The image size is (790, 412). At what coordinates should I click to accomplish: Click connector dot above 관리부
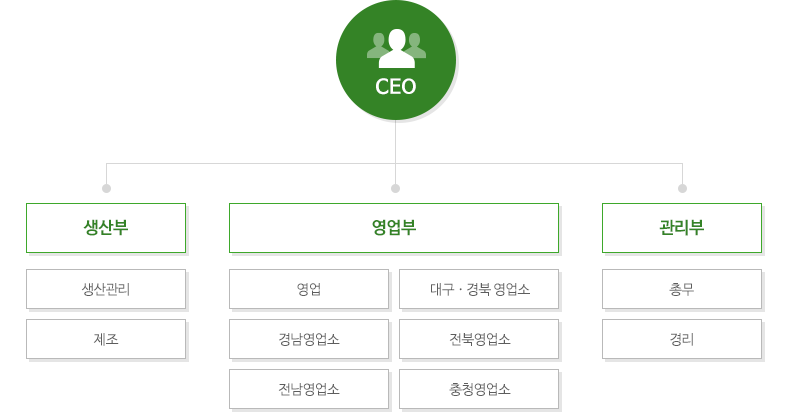click(x=682, y=188)
